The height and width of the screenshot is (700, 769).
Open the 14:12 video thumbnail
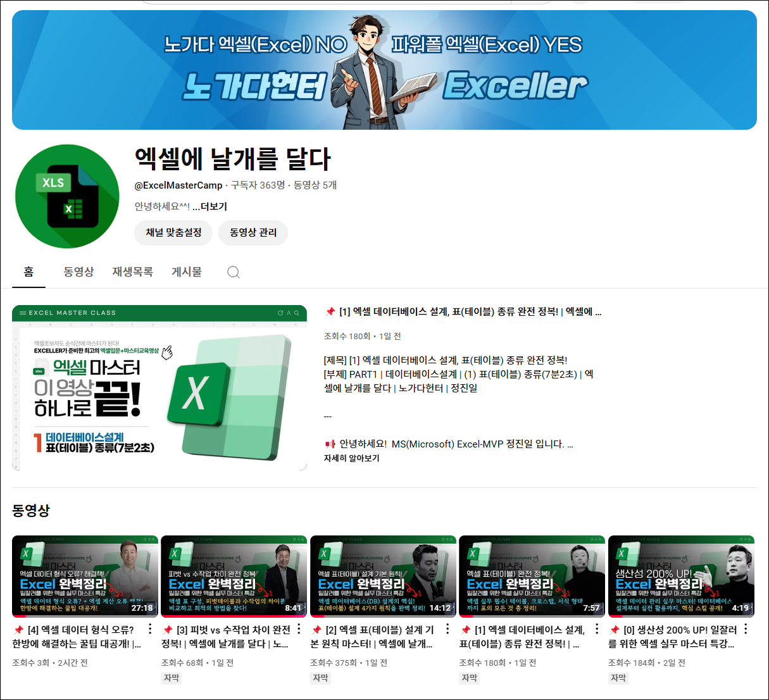[383, 576]
